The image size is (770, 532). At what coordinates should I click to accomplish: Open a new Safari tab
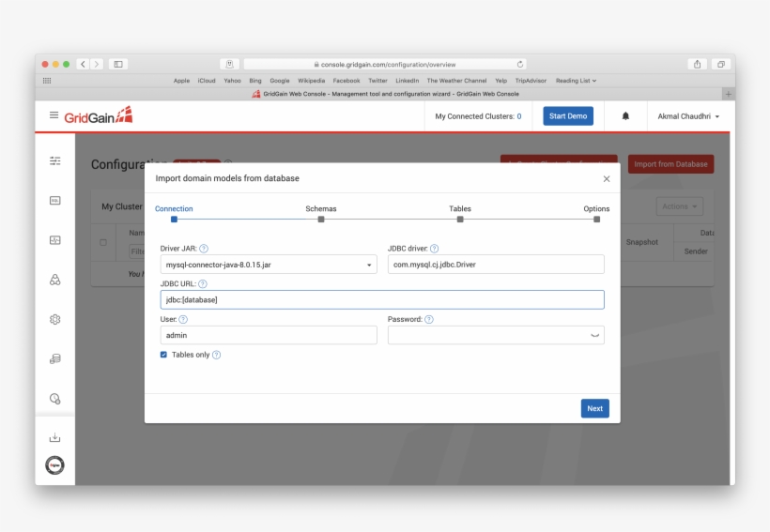click(729, 94)
